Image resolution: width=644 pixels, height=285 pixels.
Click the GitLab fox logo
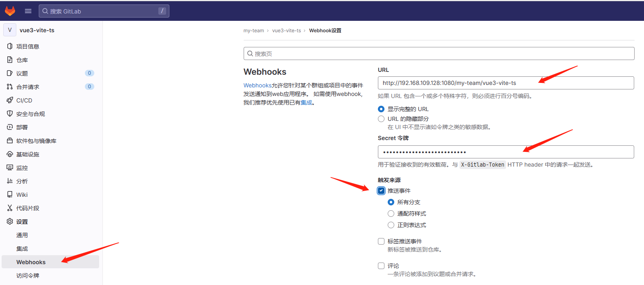point(10,11)
